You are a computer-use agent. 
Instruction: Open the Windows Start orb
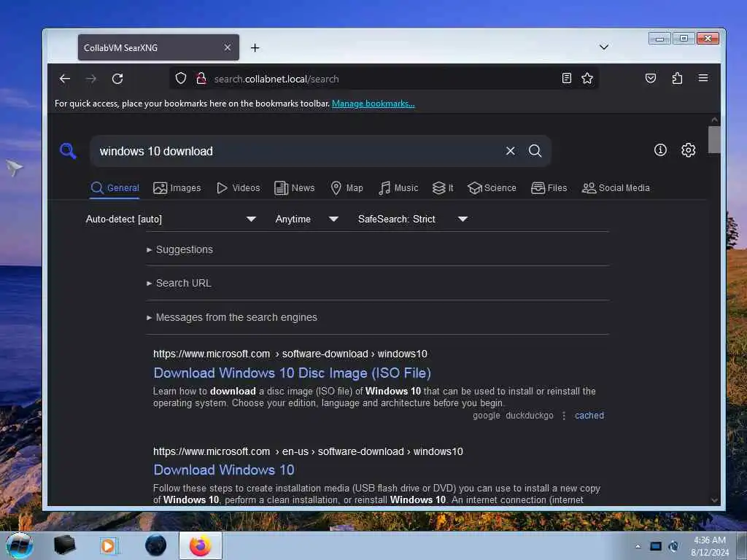[19, 545]
